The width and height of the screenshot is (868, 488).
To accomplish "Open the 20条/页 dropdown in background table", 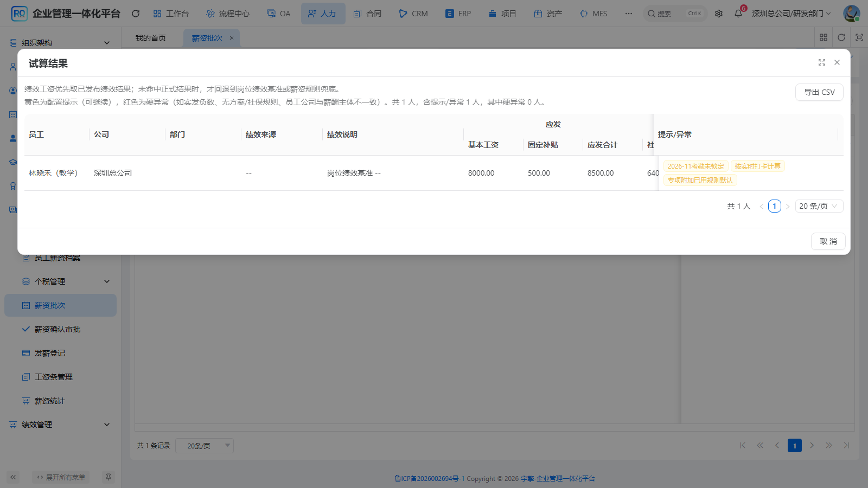I will (205, 446).
